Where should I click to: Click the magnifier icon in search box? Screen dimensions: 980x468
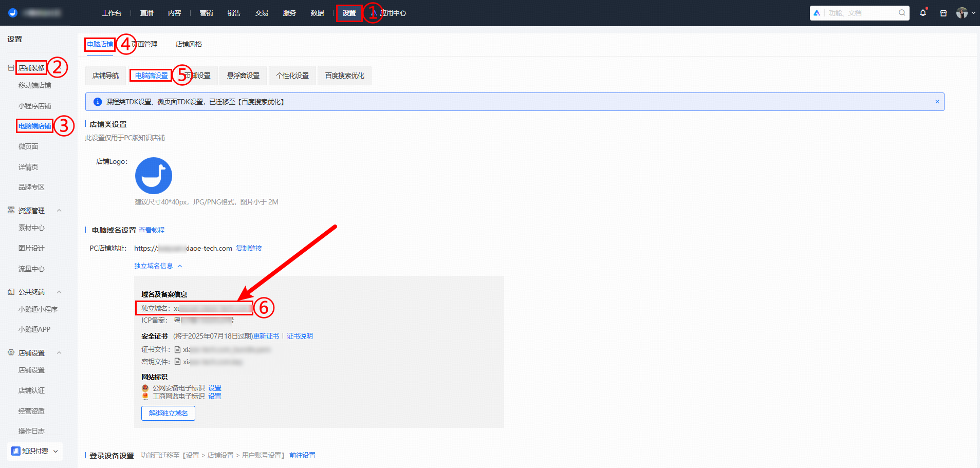click(x=902, y=13)
